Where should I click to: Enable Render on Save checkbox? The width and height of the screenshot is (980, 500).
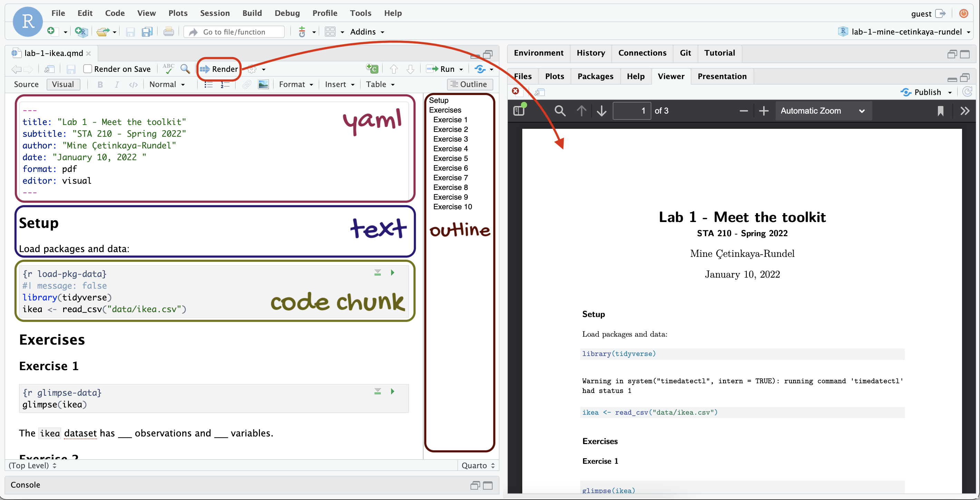87,69
